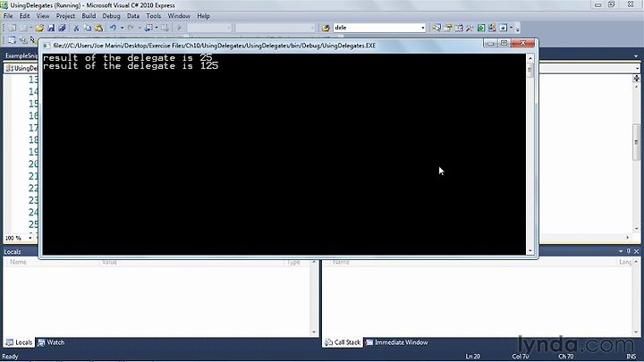Screen dimensions: 644x362
Task: Click the console scrollbar up arrow
Action: click(x=530, y=58)
